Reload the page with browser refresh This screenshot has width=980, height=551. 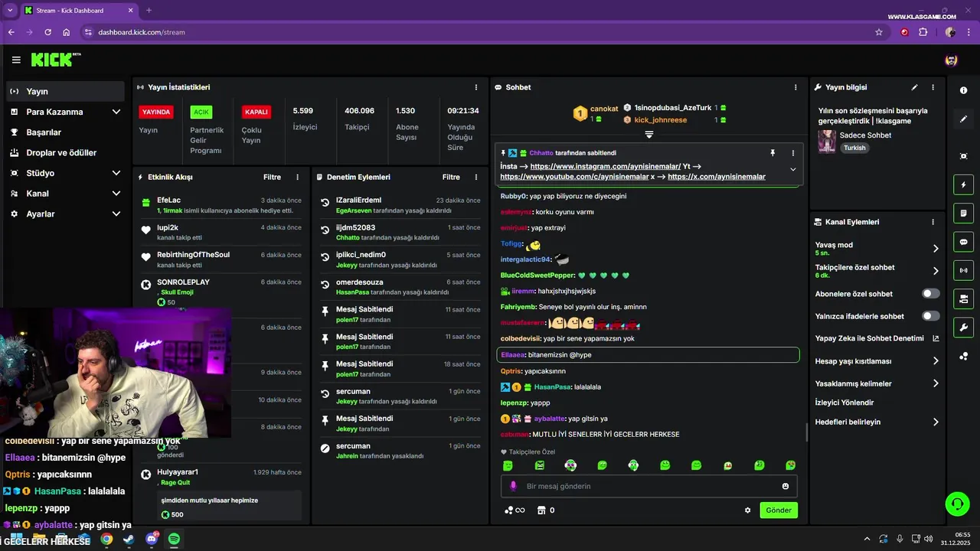[x=48, y=32]
